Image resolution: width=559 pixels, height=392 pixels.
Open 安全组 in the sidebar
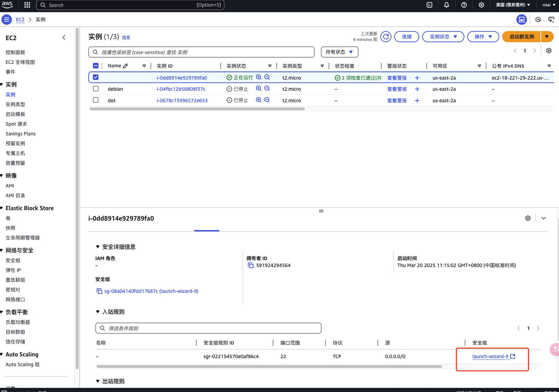click(13, 260)
